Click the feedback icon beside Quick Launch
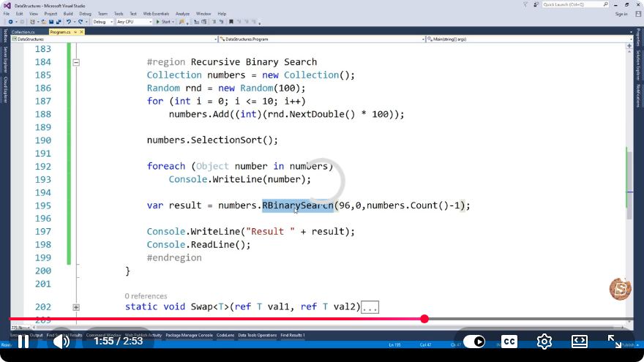The height and width of the screenshot is (362, 644). tap(536, 4)
